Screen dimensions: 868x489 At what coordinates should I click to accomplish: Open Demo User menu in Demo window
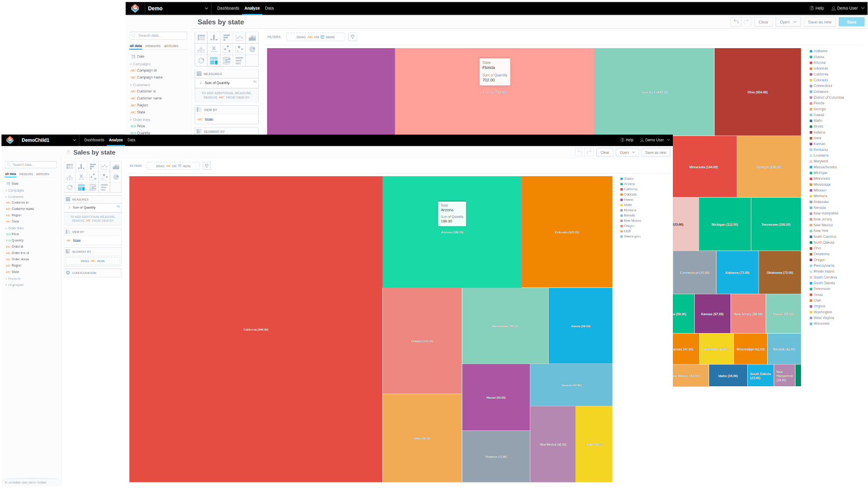click(848, 8)
